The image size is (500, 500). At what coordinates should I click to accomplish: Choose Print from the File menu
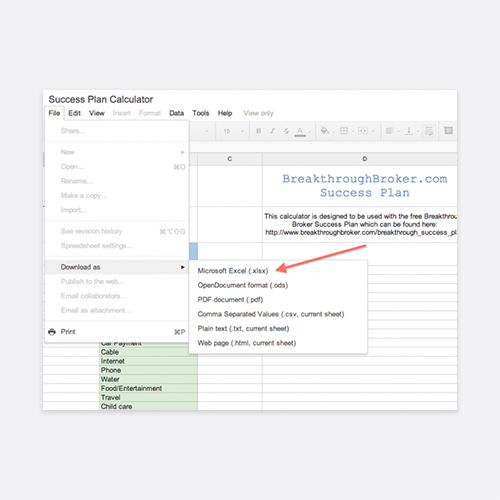117,332
